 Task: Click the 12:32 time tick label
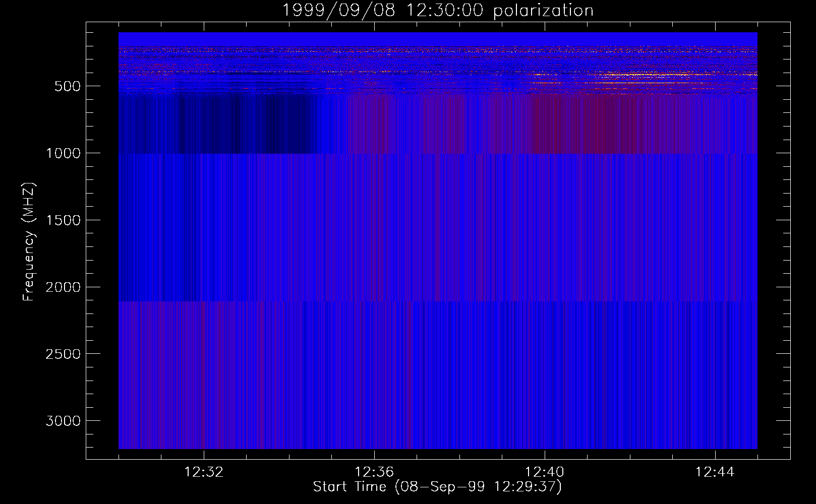[204, 472]
